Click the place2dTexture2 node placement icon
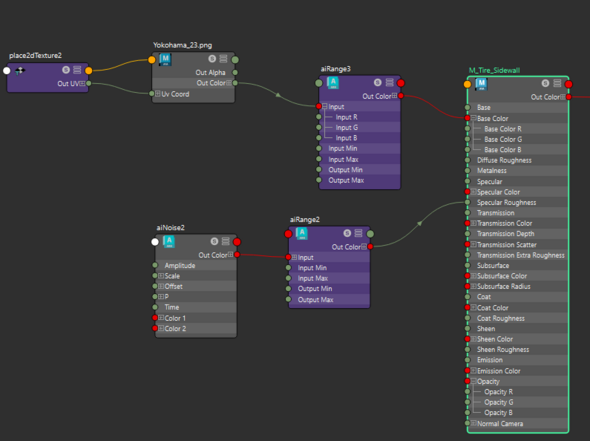 tap(20, 70)
